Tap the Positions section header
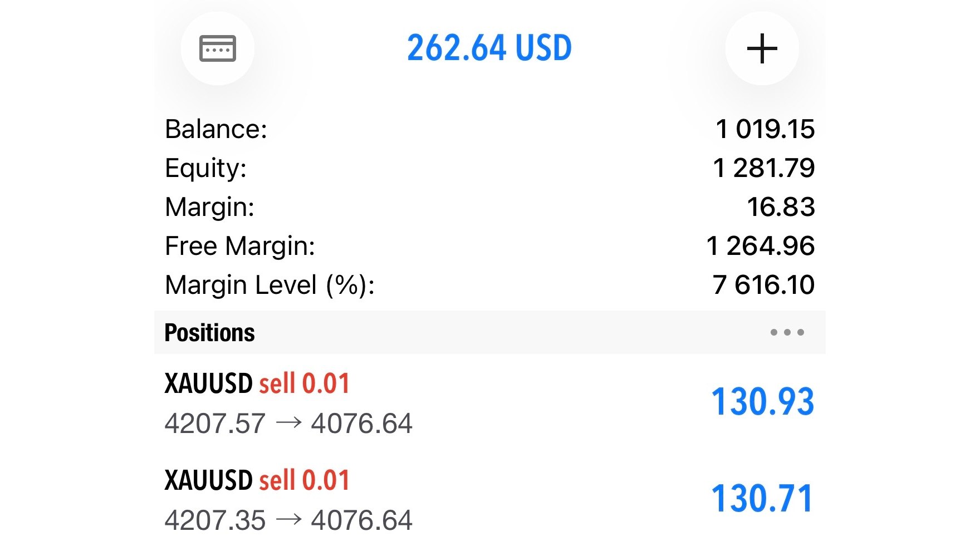The height and width of the screenshot is (551, 980). coord(490,332)
